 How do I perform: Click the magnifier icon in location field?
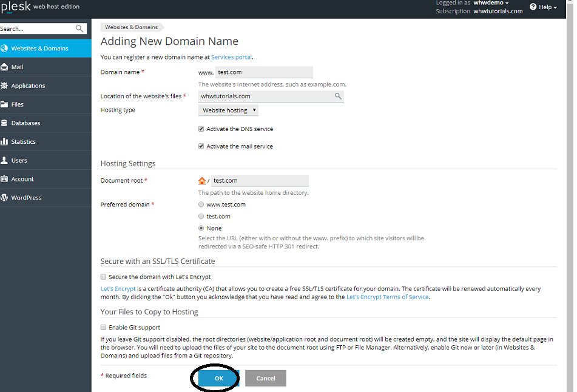(338, 96)
